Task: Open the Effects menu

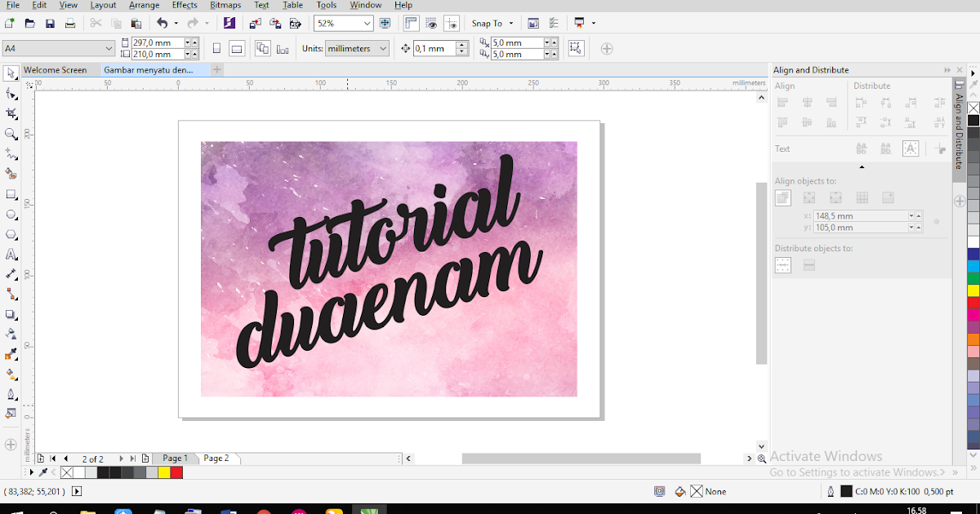Action: (185, 5)
